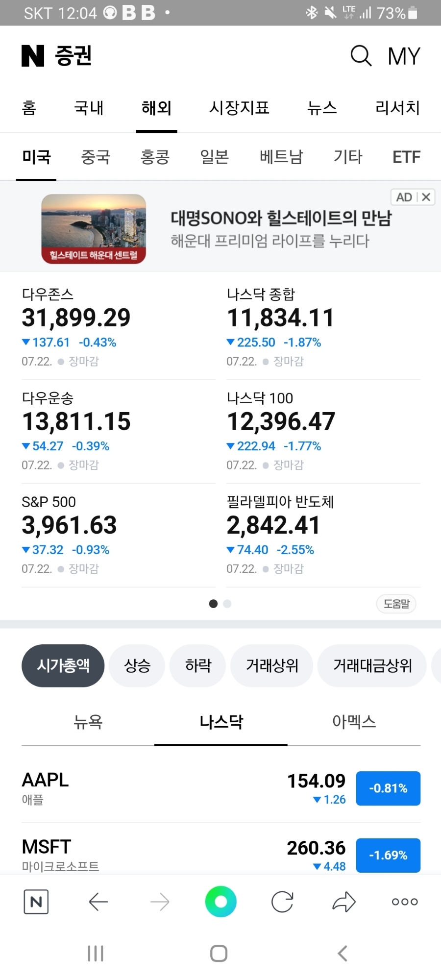This screenshot has height=980, width=441.
Task: Open the search magnifier icon
Action: (361, 55)
